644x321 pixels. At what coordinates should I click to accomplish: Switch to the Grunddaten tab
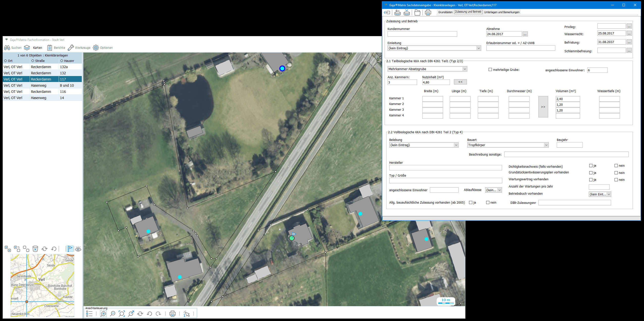tap(445, 12)
